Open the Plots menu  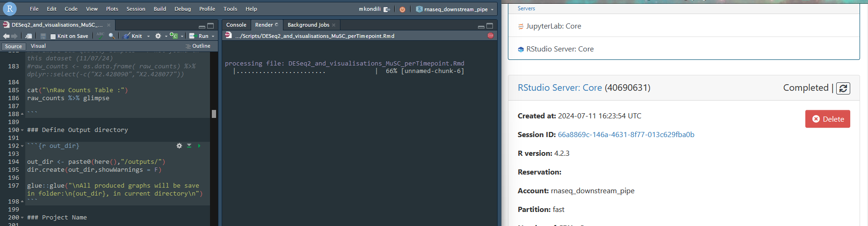pos(112,9)
